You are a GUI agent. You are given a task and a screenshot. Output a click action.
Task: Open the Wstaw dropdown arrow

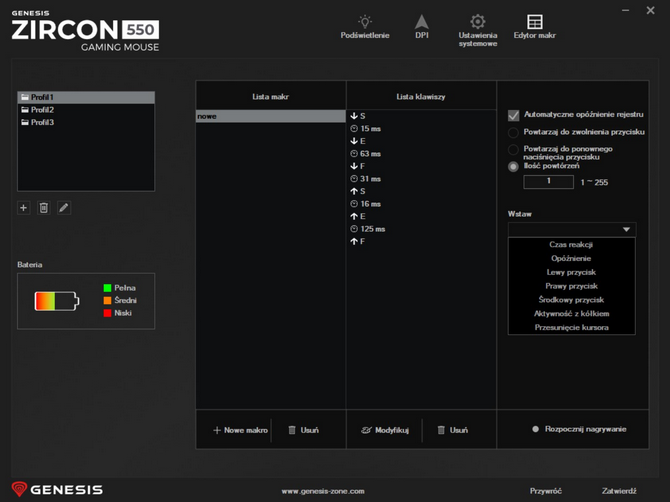[x=626, y=229]
